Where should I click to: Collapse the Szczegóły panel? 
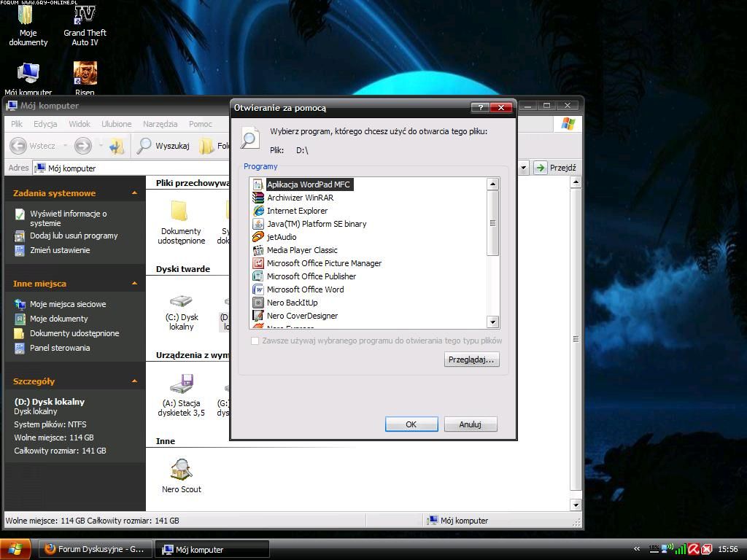134,381
